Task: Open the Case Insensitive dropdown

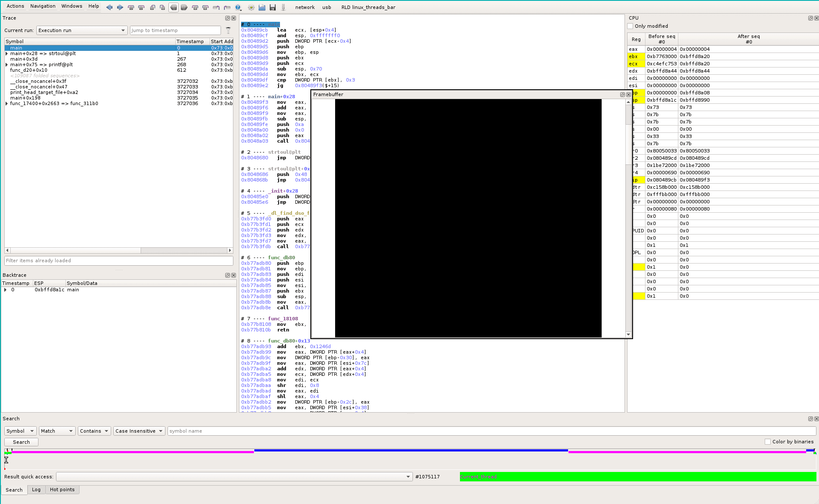Action: pyautogui.click(x=139, y=431)
